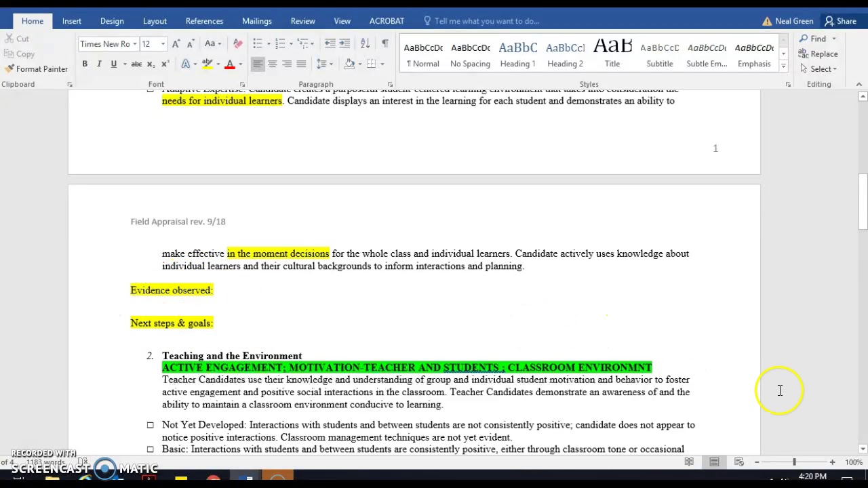868x488 pixels.
Task: Open the font name dropdown
Action: click(135, 44)
